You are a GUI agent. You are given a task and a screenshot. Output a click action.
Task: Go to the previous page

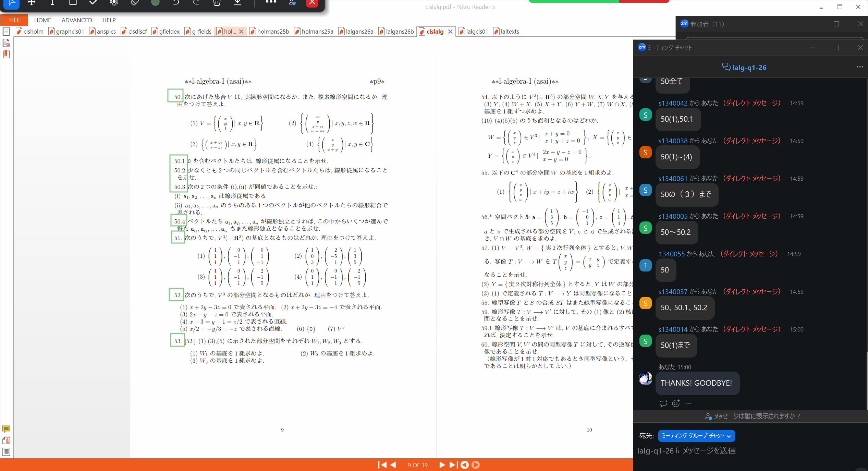pos(393,465)
